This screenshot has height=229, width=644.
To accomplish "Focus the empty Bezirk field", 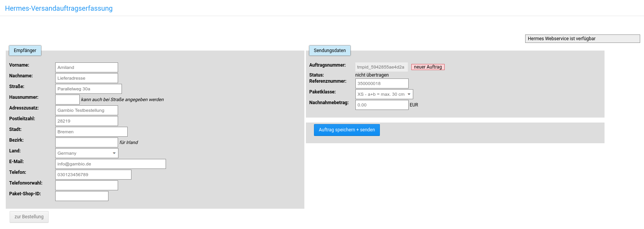I will (86, 142).
